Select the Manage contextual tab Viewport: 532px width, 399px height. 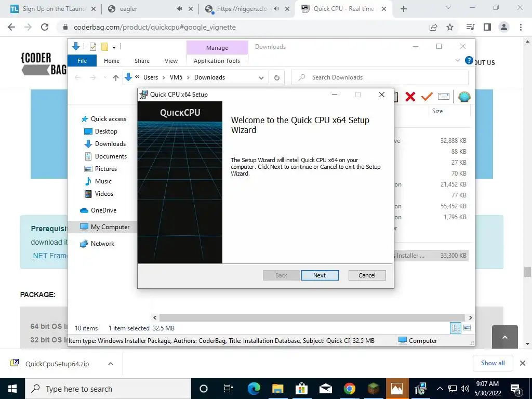click(x=217, y=48)
